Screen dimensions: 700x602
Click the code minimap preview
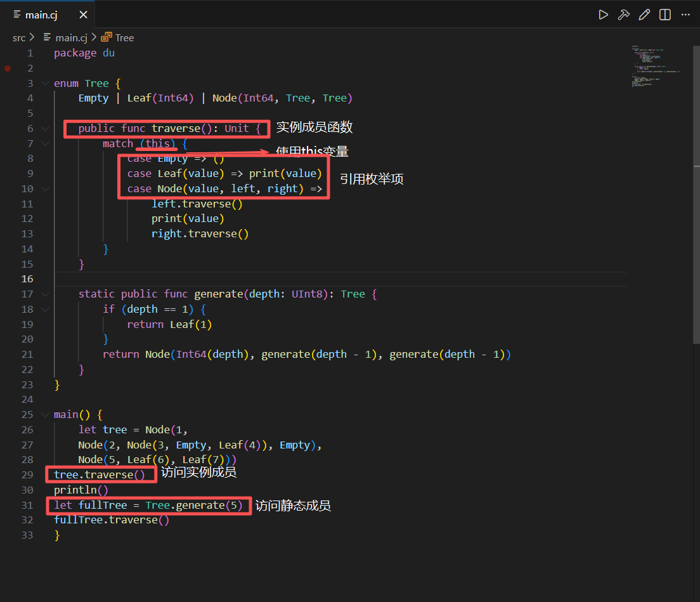click(656, 65)
